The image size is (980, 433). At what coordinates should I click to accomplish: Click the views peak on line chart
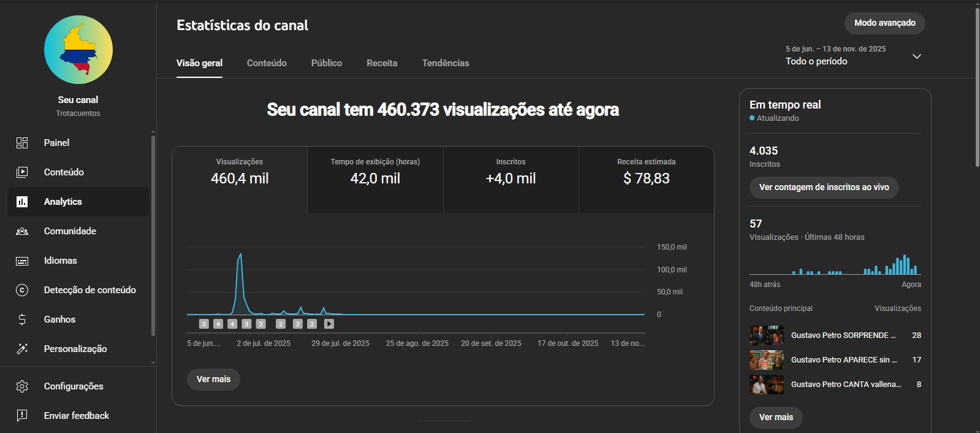coord(240,254)
